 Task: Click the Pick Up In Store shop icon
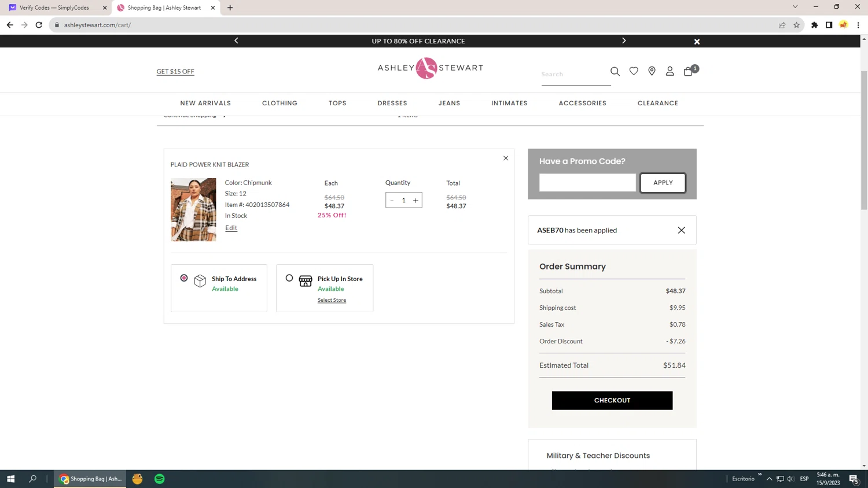click(306, 281)
